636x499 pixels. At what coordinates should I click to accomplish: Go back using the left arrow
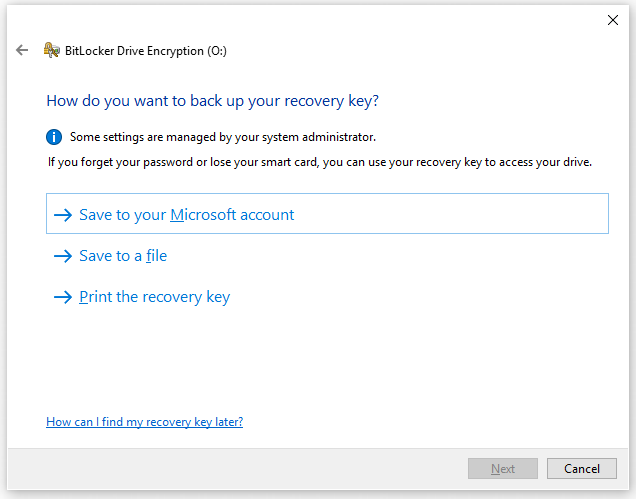(22, 50)
